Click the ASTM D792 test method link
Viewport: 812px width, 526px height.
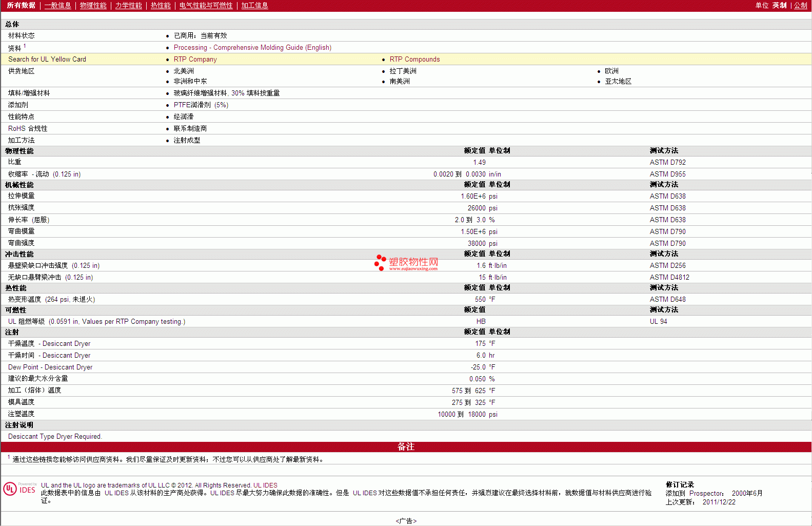tap(667, 163)
